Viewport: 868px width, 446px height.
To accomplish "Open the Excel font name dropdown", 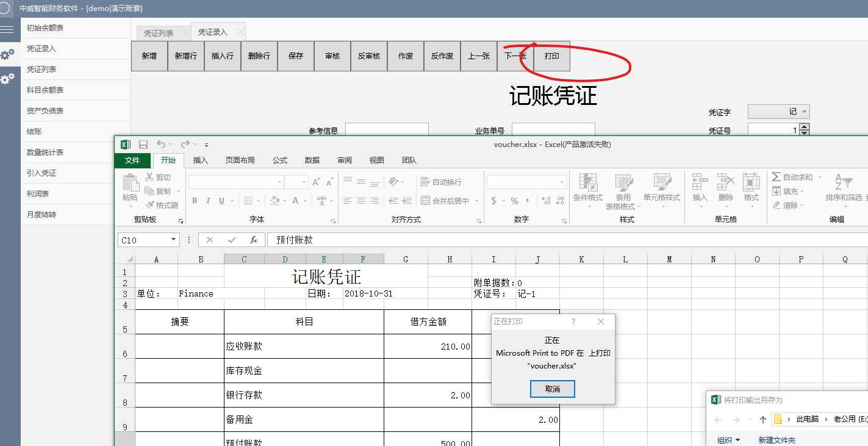I will click(x=280, y=182).
